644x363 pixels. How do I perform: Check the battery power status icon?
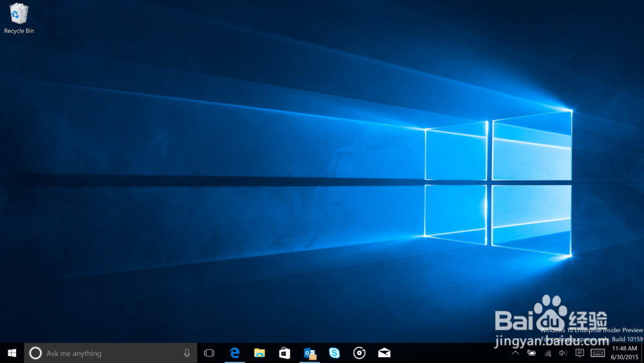(x=531, y=353)
